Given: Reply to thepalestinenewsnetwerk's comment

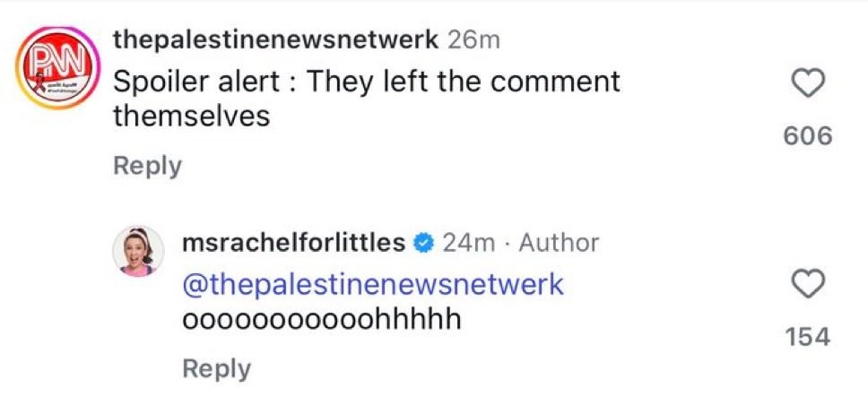Looking at the screenshot, I should click(x=147, y=166).
